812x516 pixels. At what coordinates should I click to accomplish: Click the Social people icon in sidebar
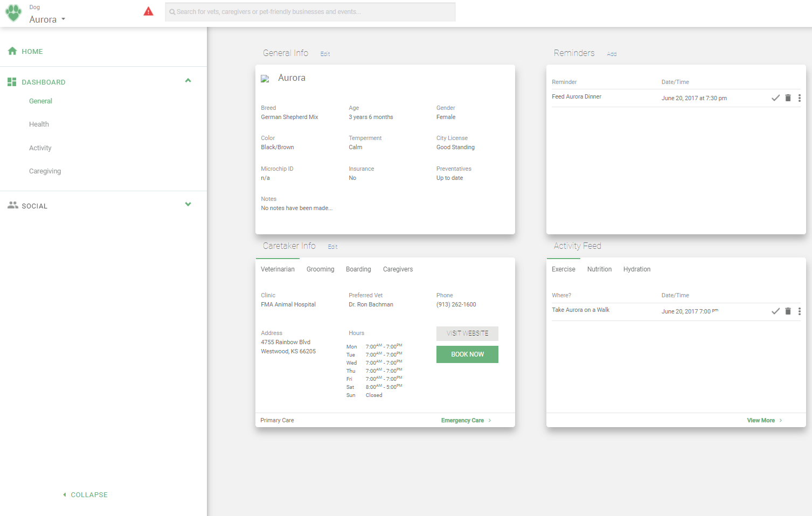[12, 205]
